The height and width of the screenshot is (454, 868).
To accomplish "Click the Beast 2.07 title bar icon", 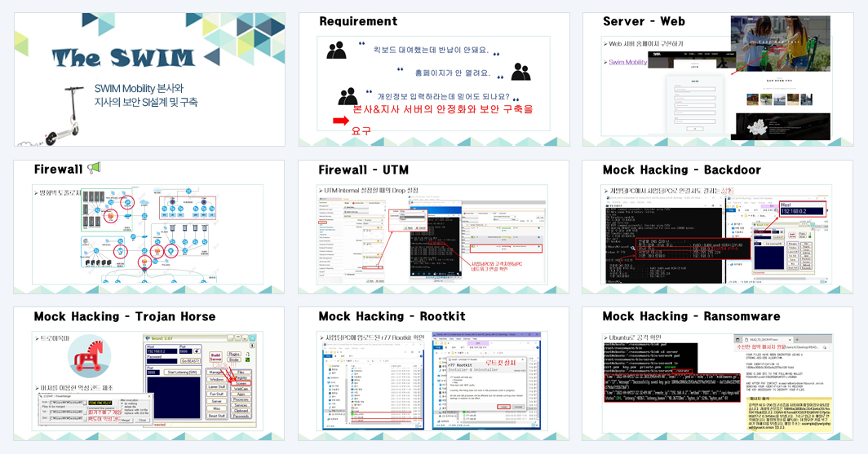I will pos(147,338).
